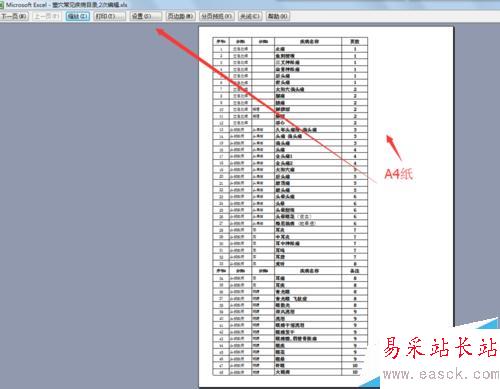
Task: Open the 设置 (Setup) button
Action: (146, 16)
